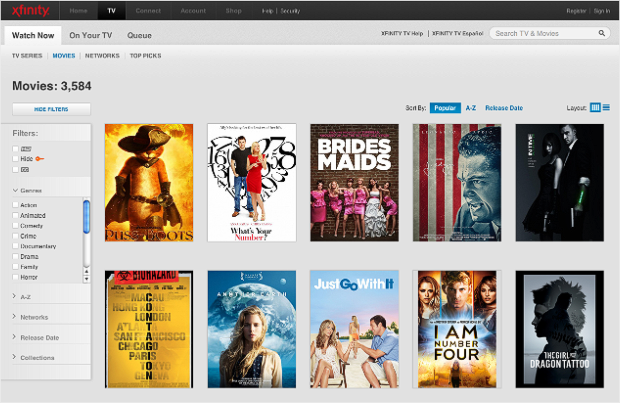The image size is (620, 403).
Task: Toggle the CC filter checkbox
Action: point(15,169)
